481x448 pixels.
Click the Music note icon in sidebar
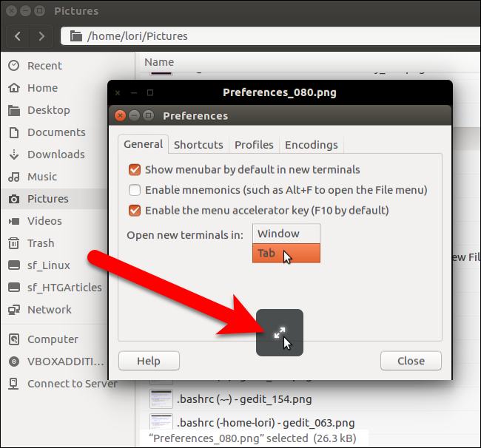[14, 177]
